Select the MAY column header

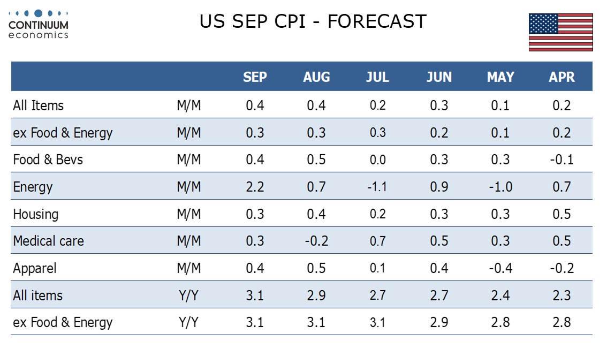(500, 77)
